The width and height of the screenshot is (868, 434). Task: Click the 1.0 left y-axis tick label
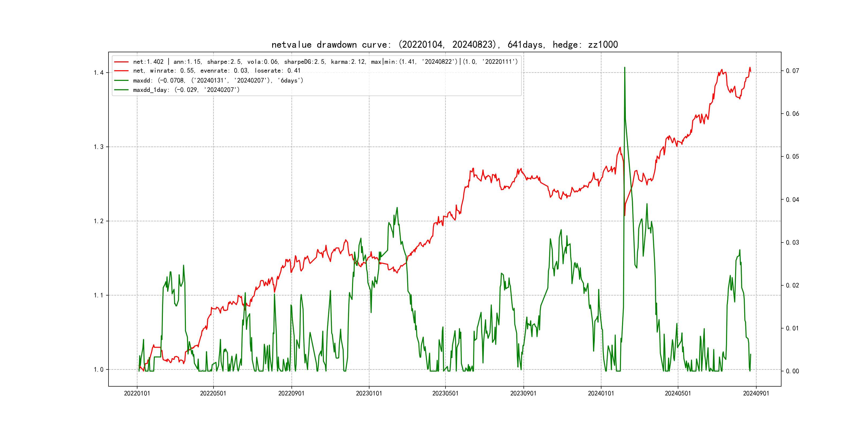(98, 370)
